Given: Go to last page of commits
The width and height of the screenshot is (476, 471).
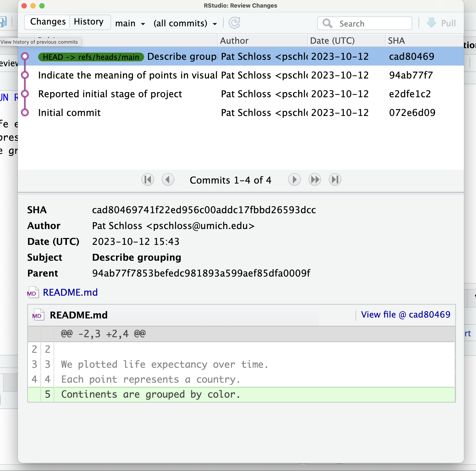Looking at the screenshot, I should [335, 180].
